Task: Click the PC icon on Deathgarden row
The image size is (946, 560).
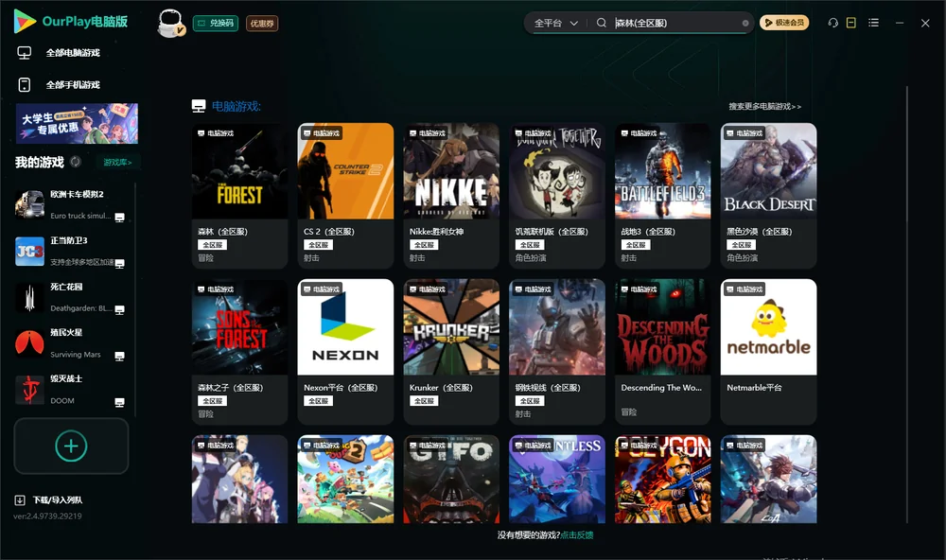Action: (x=119, y=310)
